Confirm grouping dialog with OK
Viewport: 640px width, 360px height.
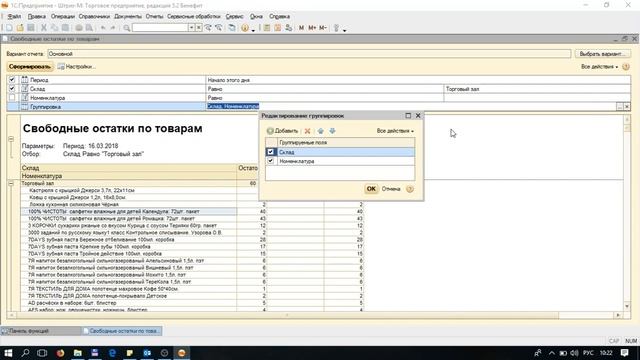[x=371, y=189]
